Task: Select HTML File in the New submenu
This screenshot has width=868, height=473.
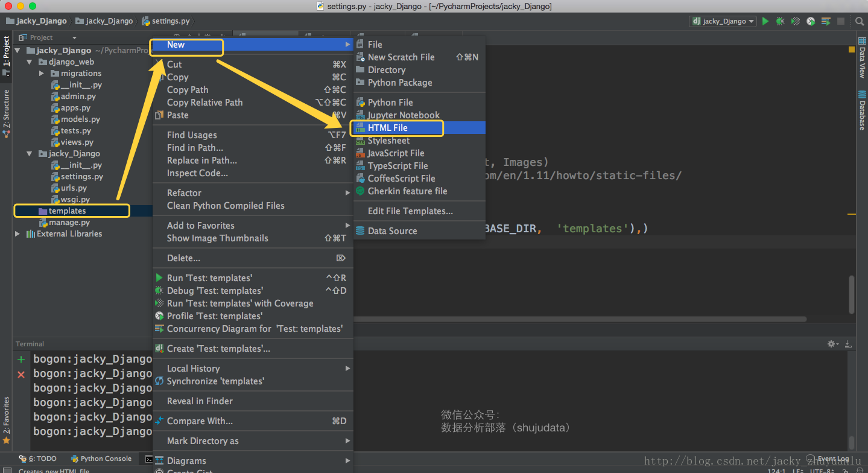Action: (x=420, y=128)
